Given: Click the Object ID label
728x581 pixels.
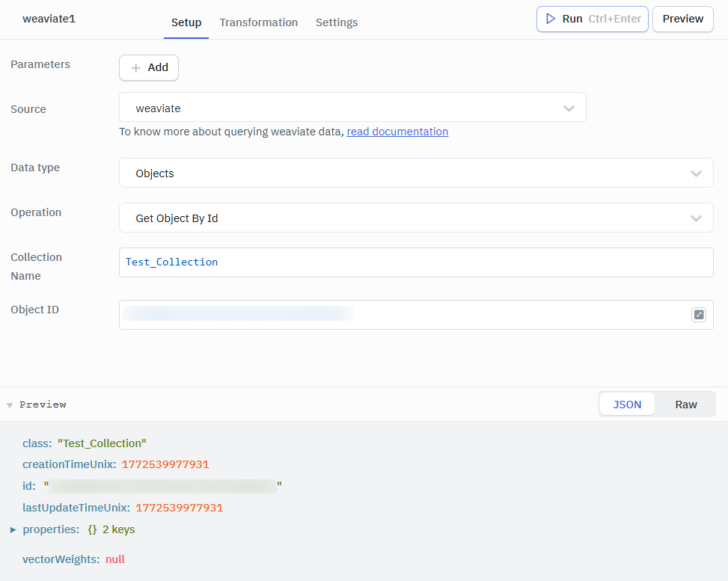Looking at the screenshot, I should 35,310.
